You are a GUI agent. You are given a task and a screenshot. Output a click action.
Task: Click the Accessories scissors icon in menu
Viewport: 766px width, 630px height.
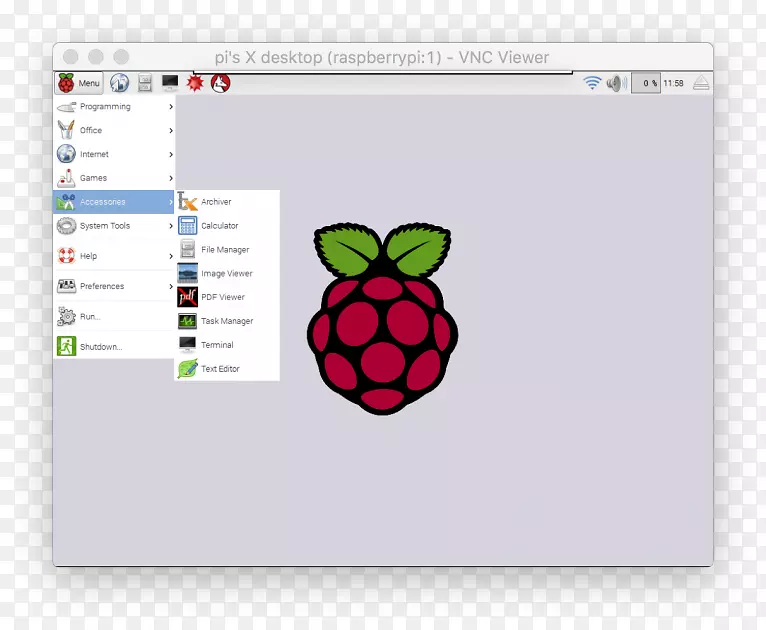(66, 202)
